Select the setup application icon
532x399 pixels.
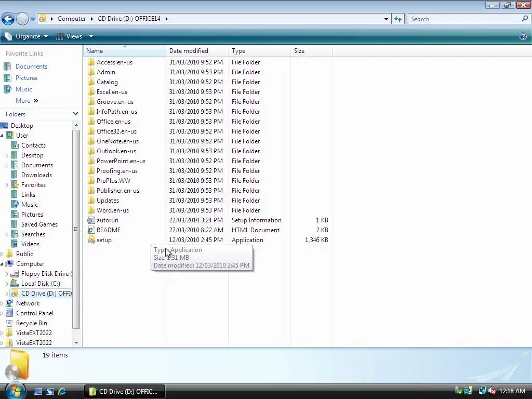pos(91,240)
